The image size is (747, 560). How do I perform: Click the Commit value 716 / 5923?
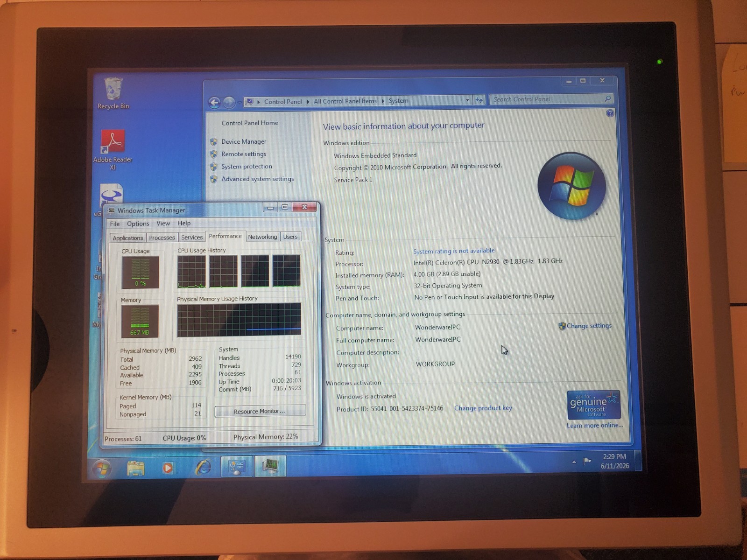point(287,388)
